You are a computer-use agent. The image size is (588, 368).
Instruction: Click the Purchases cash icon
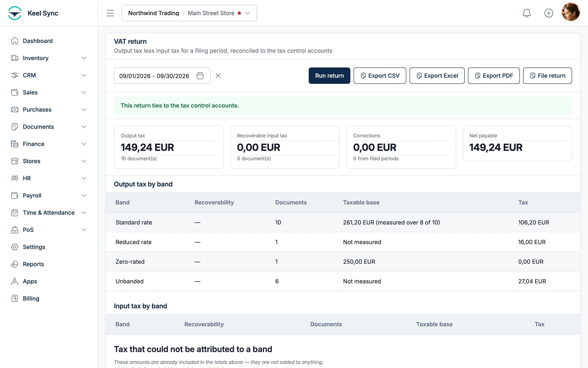tap(14, 110)
